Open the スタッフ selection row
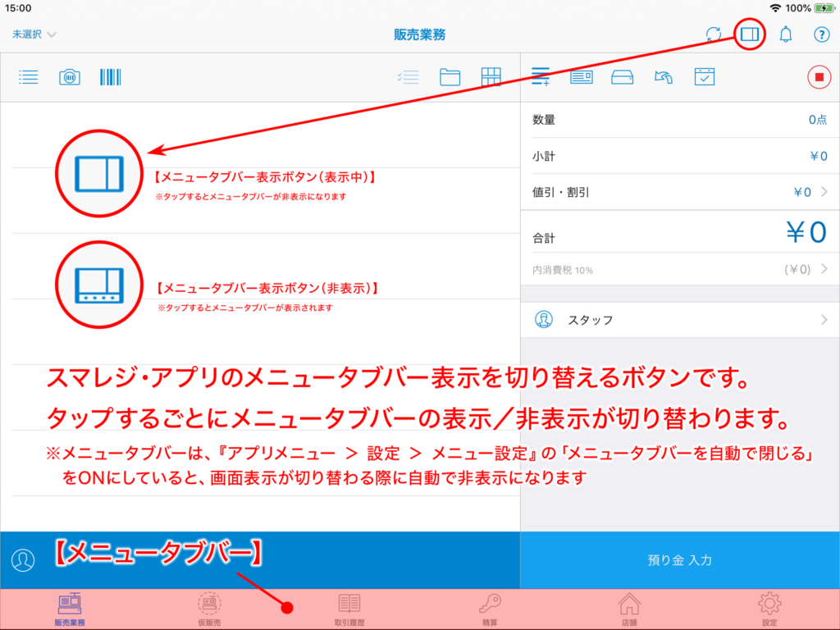Image resolution: width=840 pixels, height=630 pixels. click(679, 320)
